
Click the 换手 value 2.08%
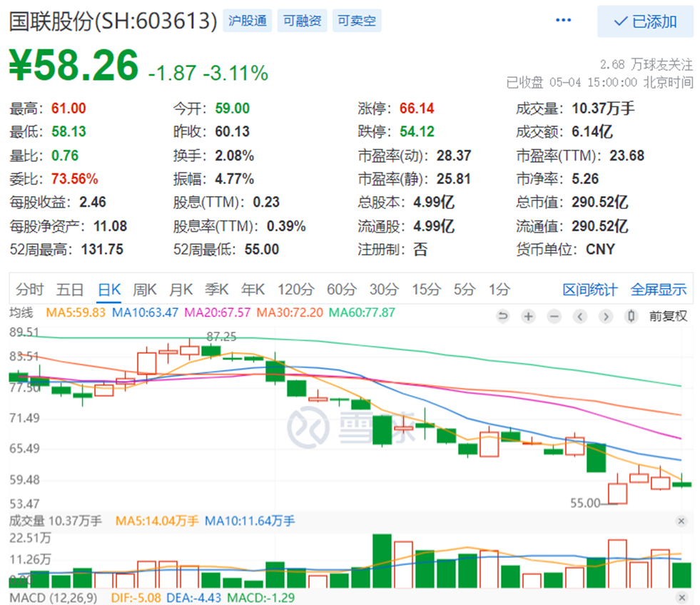(234, 156)
